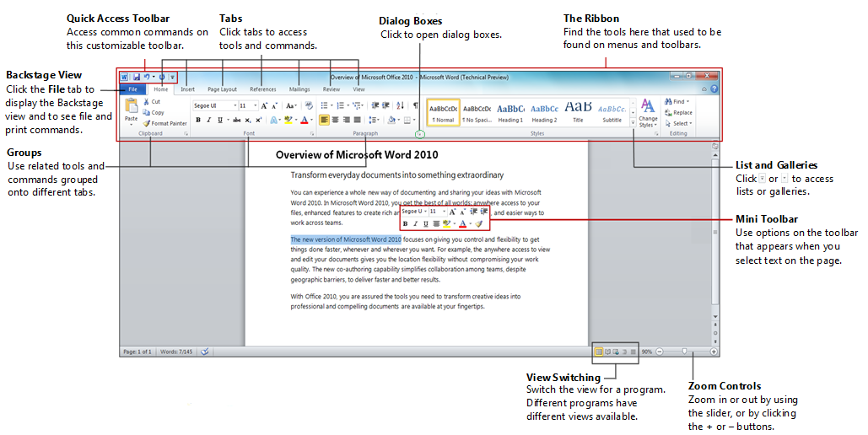
Task: Apply superscript formatting in the ribbon
Action: 258,120
